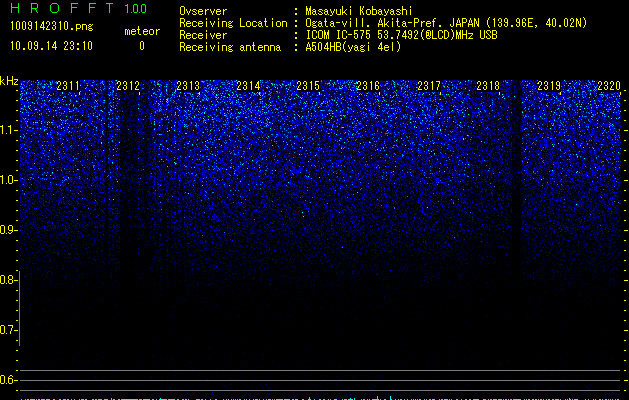Click the 0.9 kHz axis label
Image resolution: width=629 pixels, height=400 pixels.
point(8,230)
